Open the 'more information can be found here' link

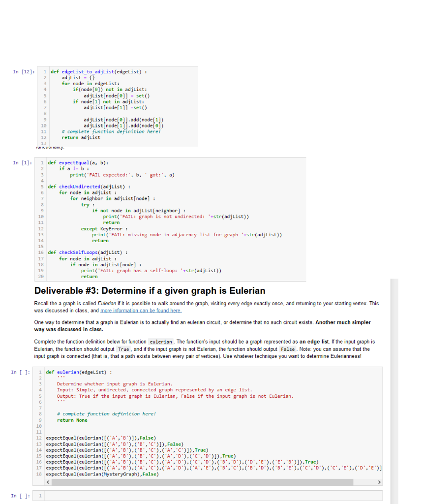(x=141, y=310)
